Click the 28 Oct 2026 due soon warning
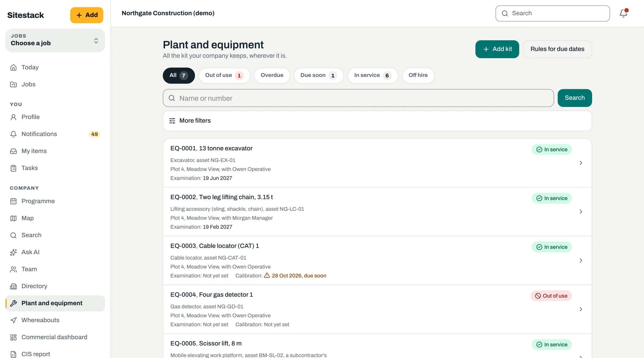 coord(295,276)
